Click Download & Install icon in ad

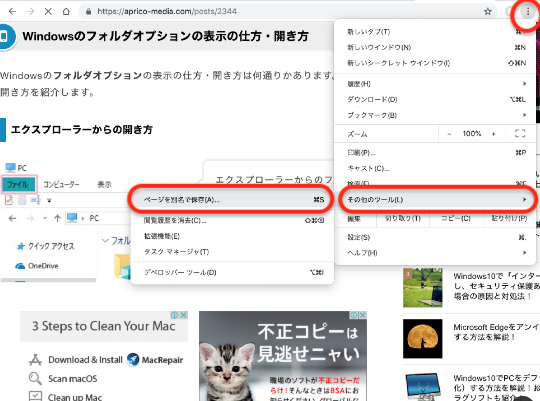tap(35, 360)
